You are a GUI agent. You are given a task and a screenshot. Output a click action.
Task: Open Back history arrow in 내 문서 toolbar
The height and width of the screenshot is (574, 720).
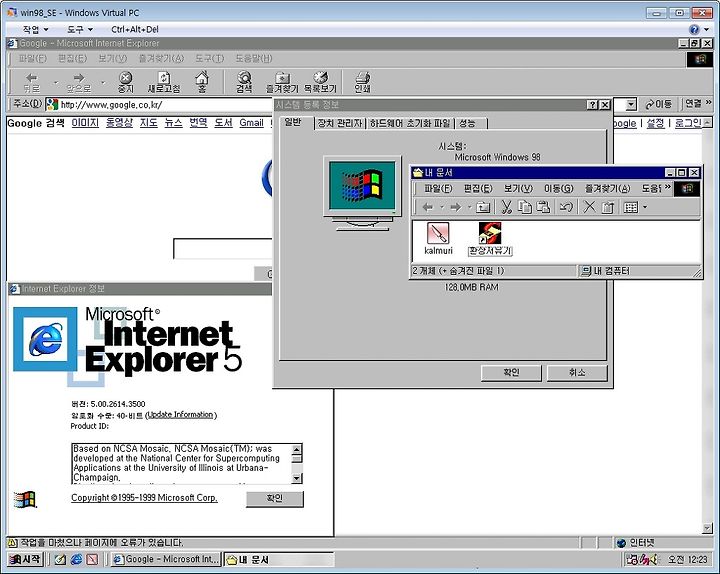point(442,208)
